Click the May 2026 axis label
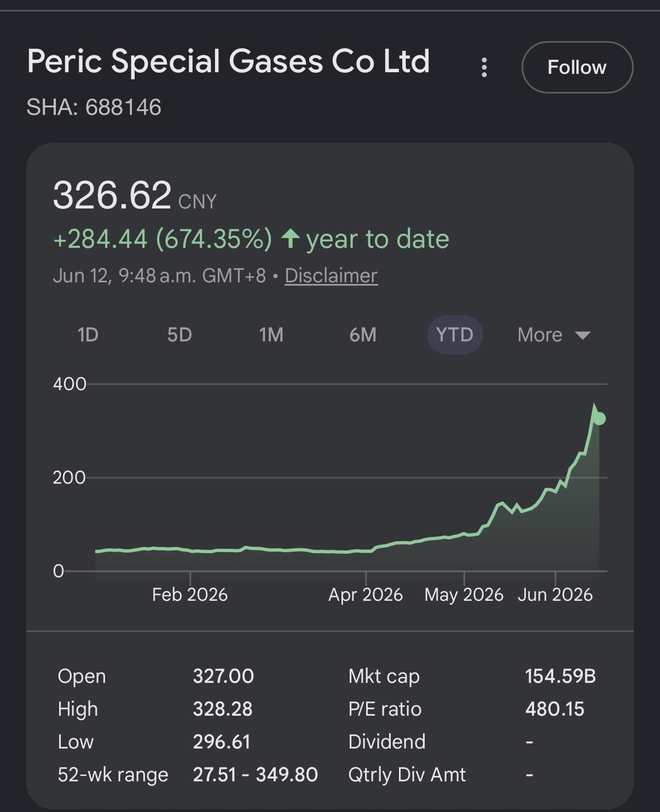660x812 pixels. pyautogui.click(x=464, y=595)
